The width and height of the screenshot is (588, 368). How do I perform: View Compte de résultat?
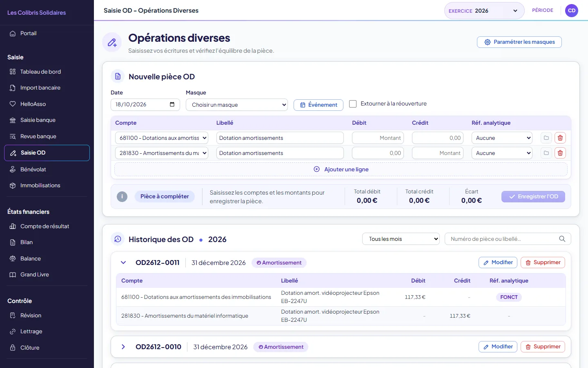pos(47,226)
